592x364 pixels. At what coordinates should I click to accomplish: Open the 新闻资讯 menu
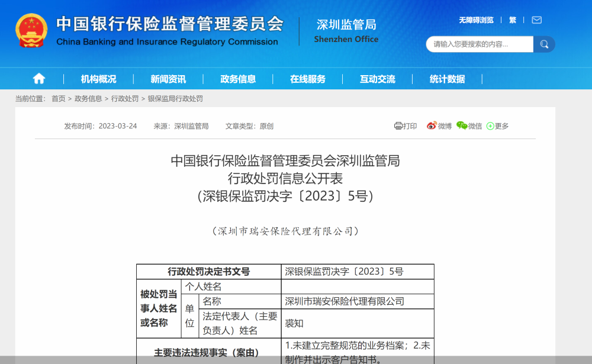pos(168,79)
